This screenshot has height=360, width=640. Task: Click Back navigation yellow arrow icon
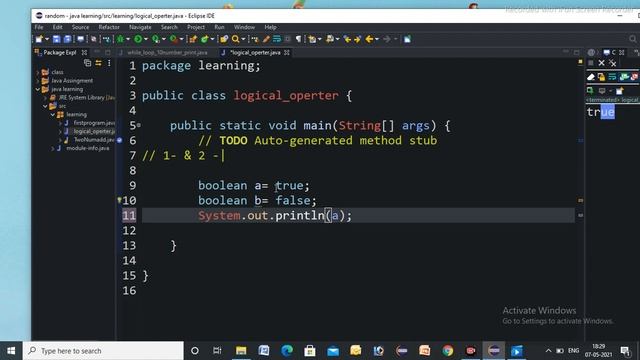(369, 39)
